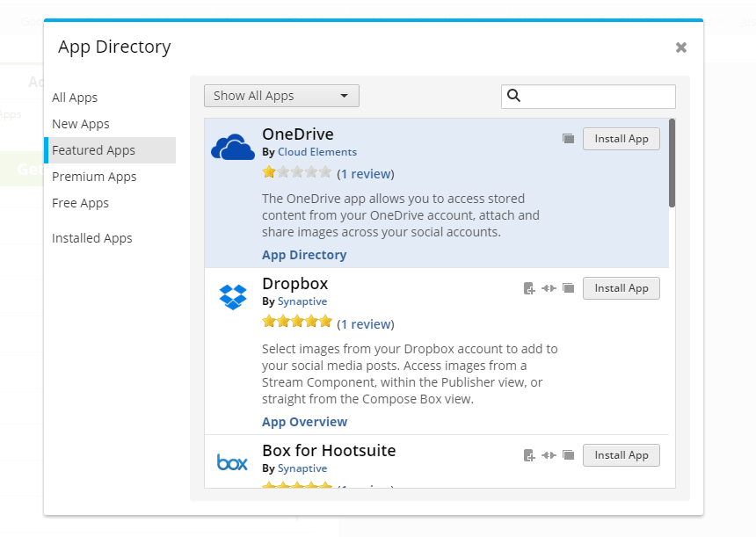The height and width of the screenshot is (537, 756).
Task: Open Dropbox's 1 review link
Action: tap(366, 324)
